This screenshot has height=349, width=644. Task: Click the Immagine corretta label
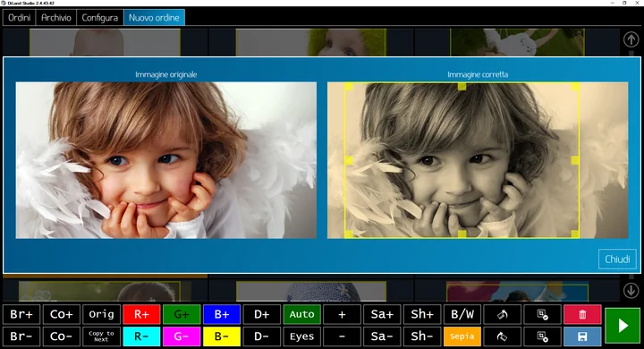coord(478,74)
